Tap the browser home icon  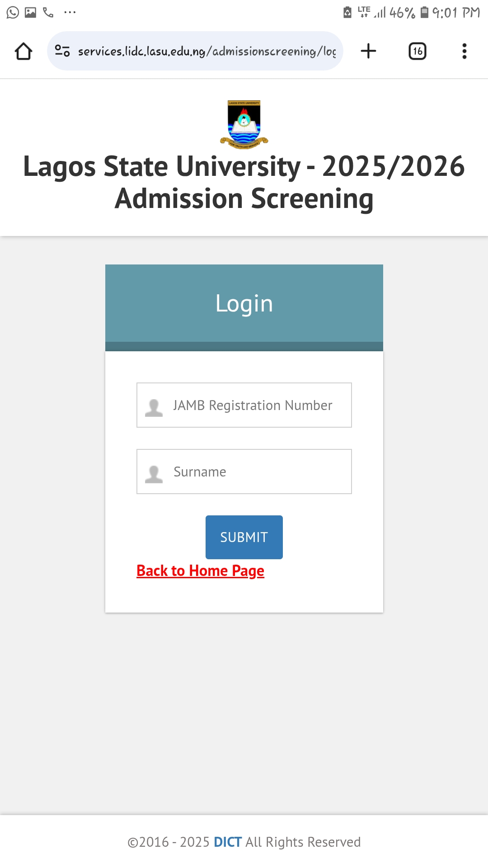pos(23,51)
